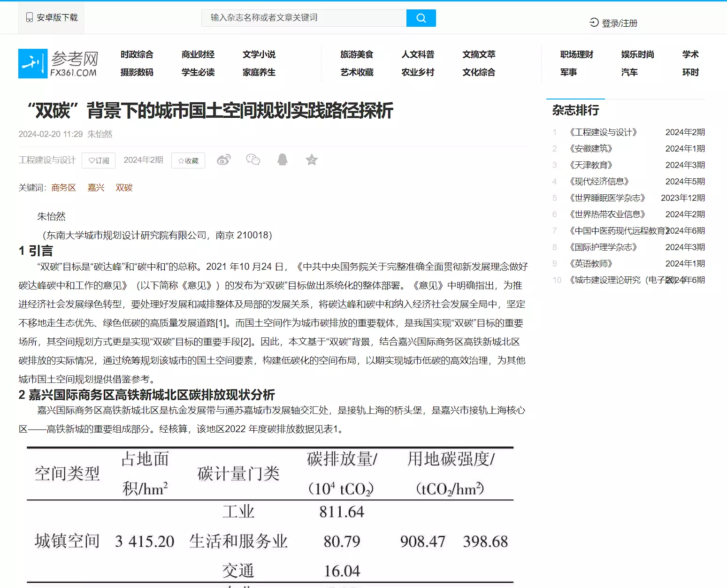The width and height of the screenshot is (727, 588).
Task: Select the 汽车 nav category
Action: tap(629, 72)
